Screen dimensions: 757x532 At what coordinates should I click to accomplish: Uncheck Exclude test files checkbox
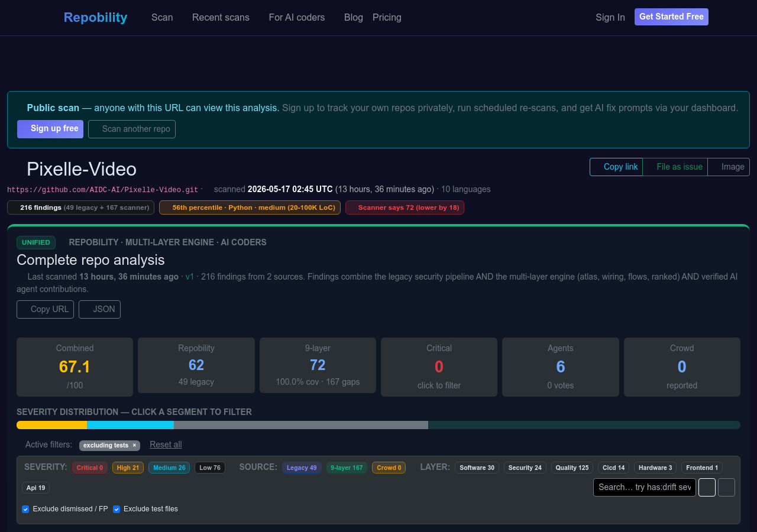tap(117, 509)
